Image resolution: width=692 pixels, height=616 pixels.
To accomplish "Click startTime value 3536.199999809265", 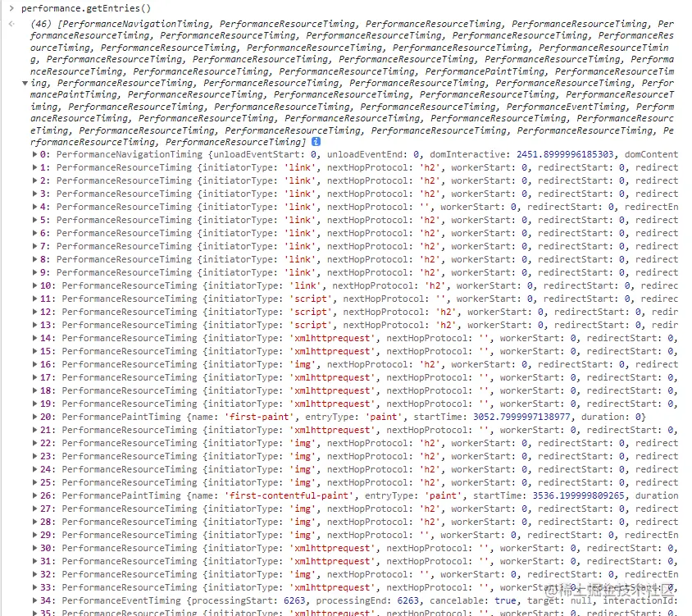I will click(x=579, y=495).
